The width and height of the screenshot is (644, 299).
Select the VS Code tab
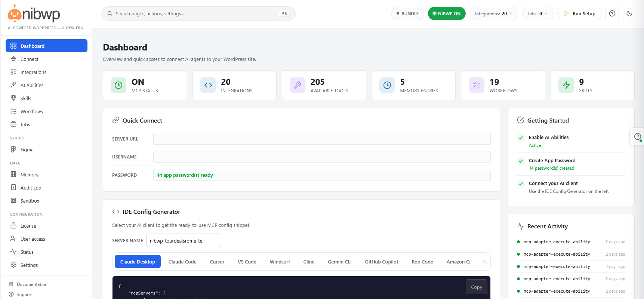click(247, 262)
